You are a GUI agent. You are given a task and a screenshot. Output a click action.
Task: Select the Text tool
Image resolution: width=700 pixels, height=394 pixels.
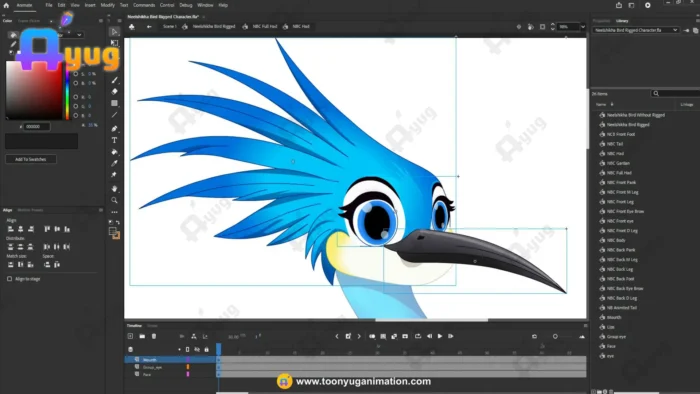click(x=114, y=140)
